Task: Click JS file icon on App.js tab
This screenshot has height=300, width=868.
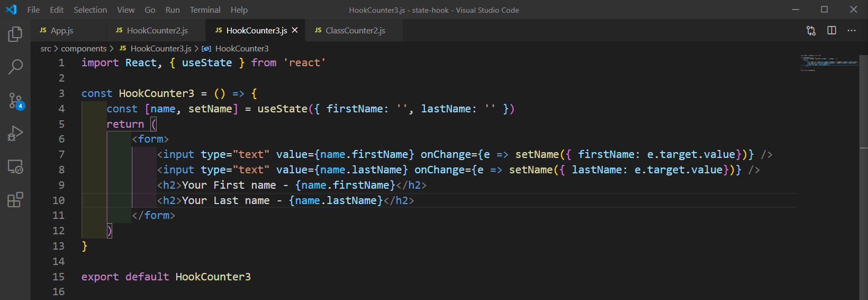Action: [43, 30]
